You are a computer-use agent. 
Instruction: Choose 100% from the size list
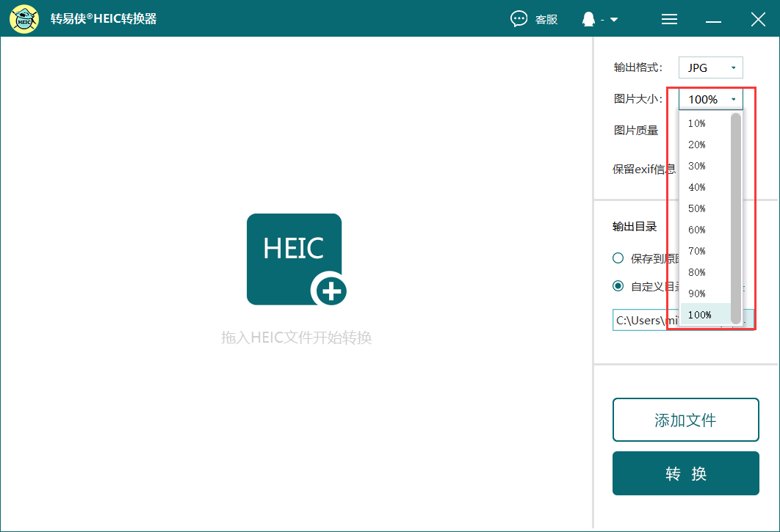[705, 315]
